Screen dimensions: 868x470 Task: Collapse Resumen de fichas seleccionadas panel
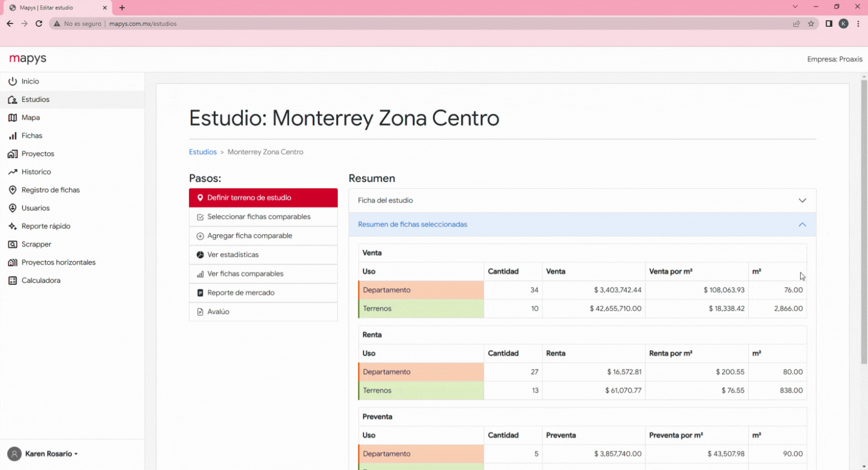coord(802,225)
